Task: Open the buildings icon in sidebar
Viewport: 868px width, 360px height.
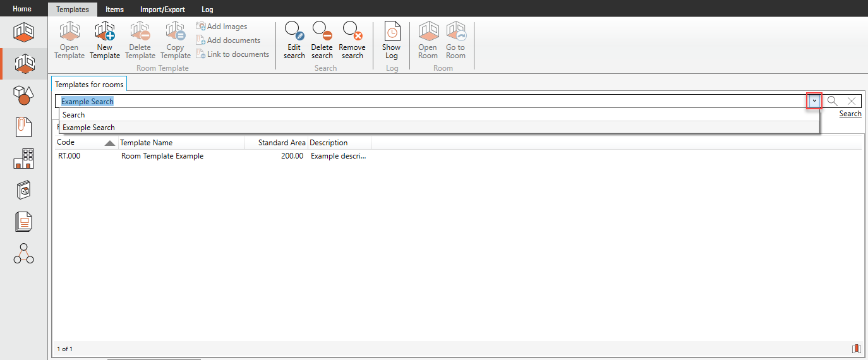Action: (24, 159)
